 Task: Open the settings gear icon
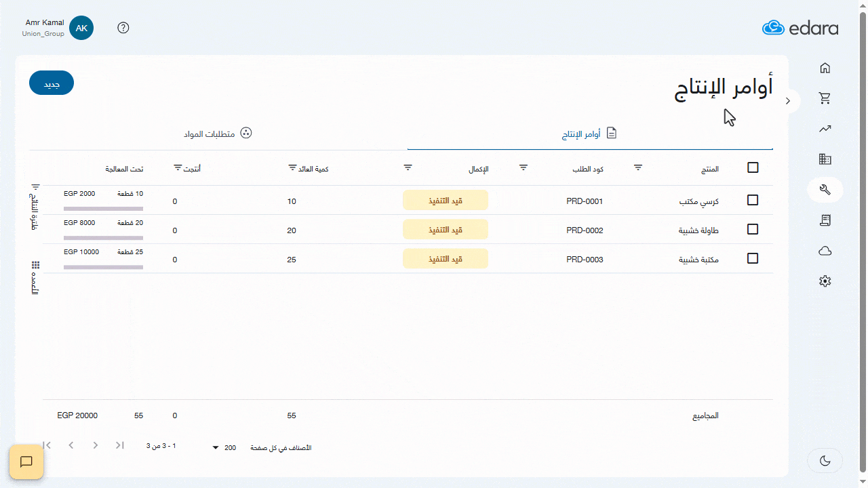[x=825, y=281]
